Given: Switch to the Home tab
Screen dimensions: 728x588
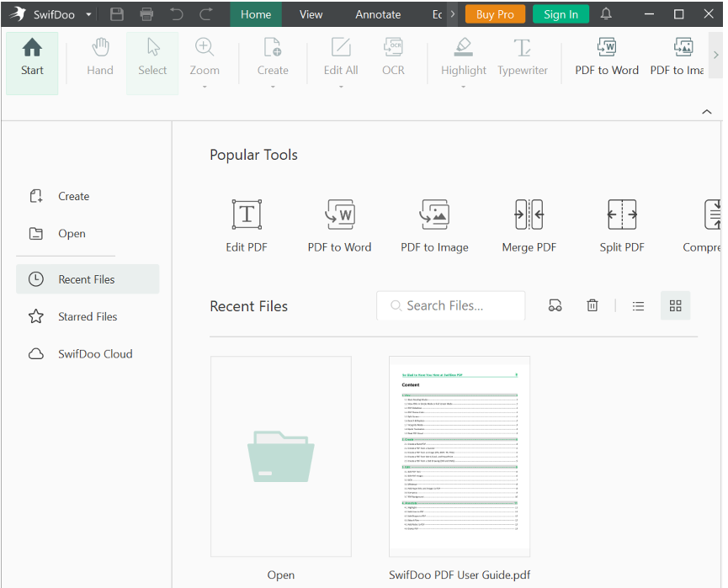Looking at the screenshot, I should (256, 14).
